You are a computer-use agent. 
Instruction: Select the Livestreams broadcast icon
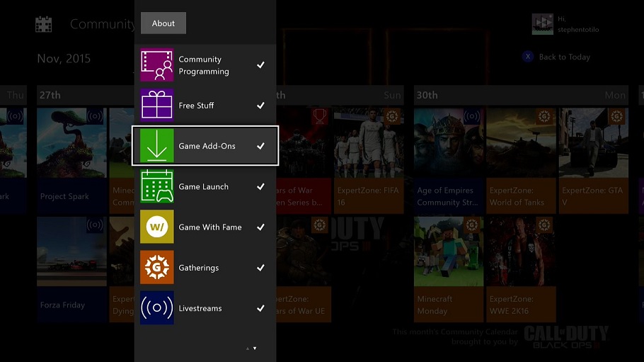pos(157,307)
